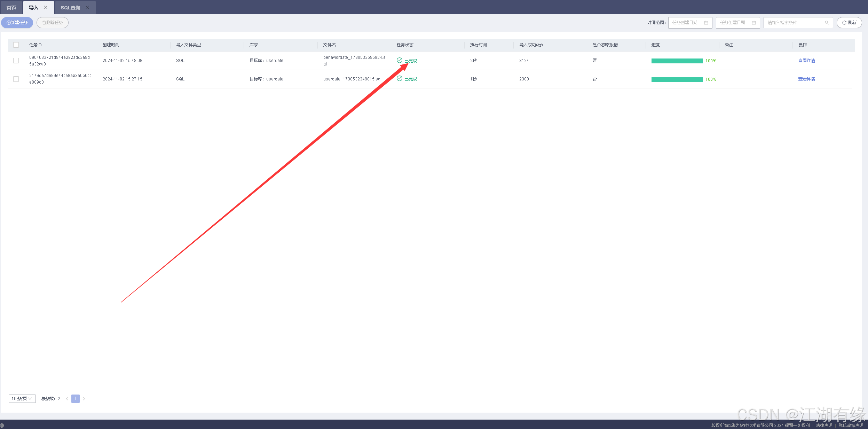Viewport: 868px width, 429px height.
Task: Toggle the select-all checkbox in table header
Action: point(16,45)
